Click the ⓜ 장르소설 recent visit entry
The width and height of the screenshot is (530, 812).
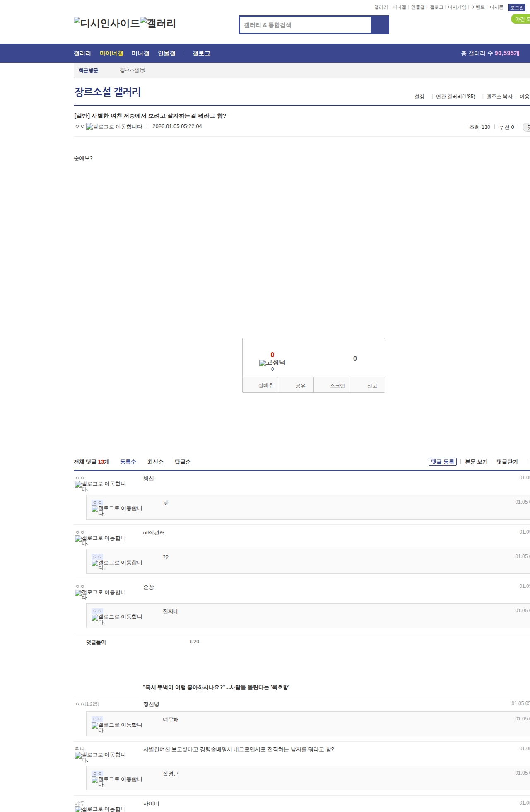click(x=132, y=71)
